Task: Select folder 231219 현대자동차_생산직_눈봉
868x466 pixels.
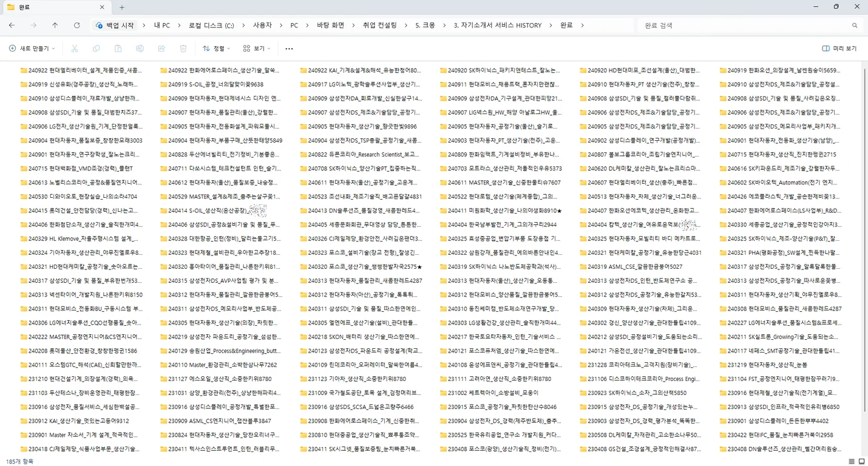Action: [x=763, y=365]
